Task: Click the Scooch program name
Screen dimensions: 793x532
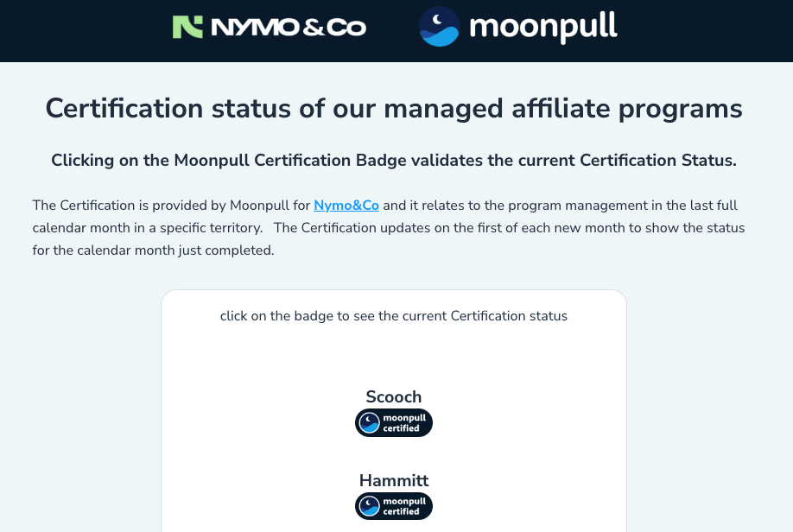Action: [394, 397]
